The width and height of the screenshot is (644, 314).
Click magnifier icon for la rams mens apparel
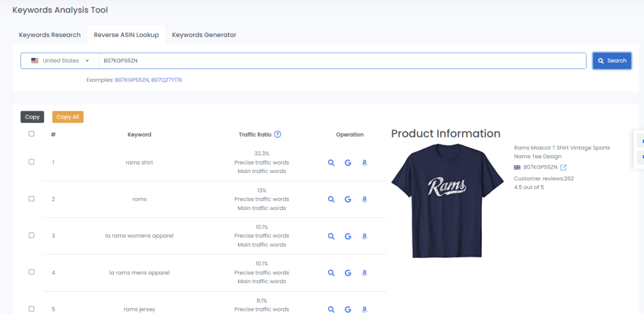(331, 273)
